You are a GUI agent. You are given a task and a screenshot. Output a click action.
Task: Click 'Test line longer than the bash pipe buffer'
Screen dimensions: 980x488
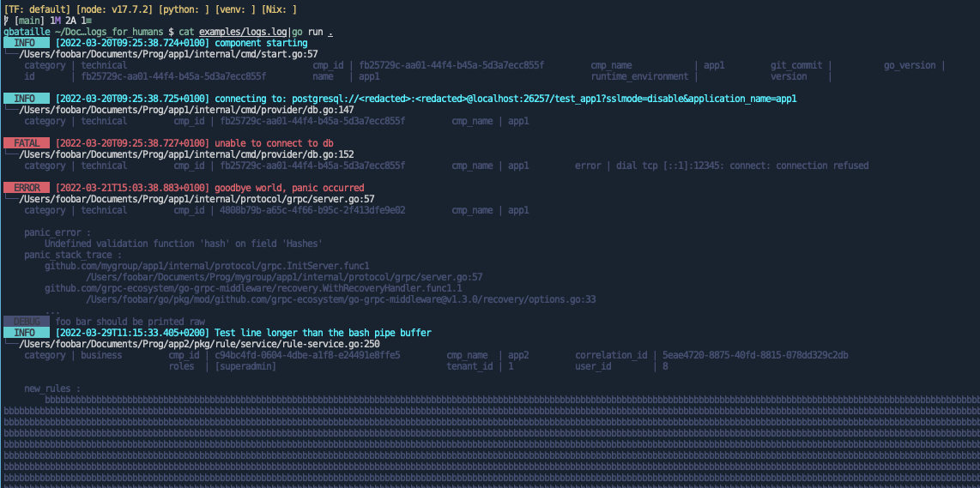click(323, 333)
